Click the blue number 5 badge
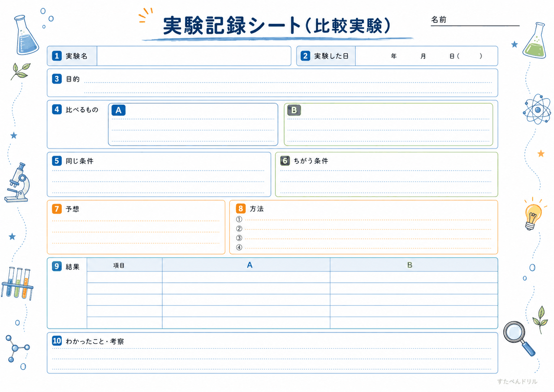This screenshot has width=554, height=392. pos(56,161)
